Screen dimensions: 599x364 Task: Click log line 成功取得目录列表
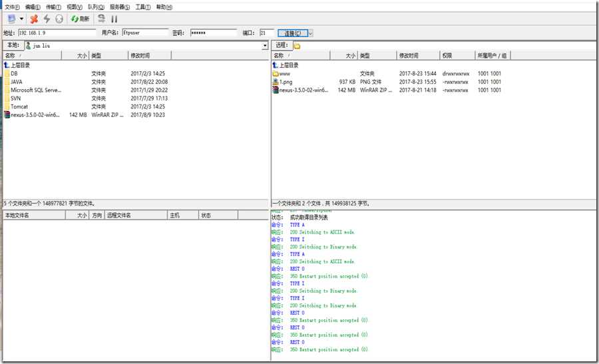(309, 218)
